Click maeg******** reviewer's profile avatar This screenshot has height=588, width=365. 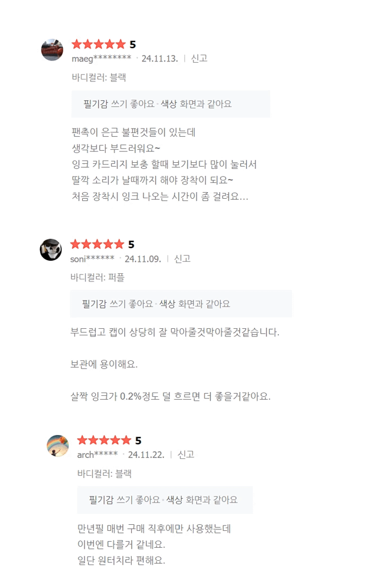pos(52,50)
